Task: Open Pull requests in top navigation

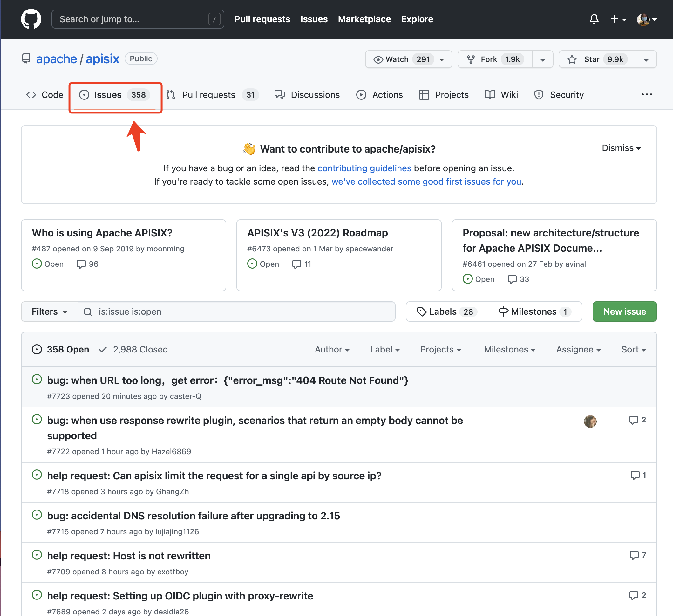Action: tap(262, 19)
